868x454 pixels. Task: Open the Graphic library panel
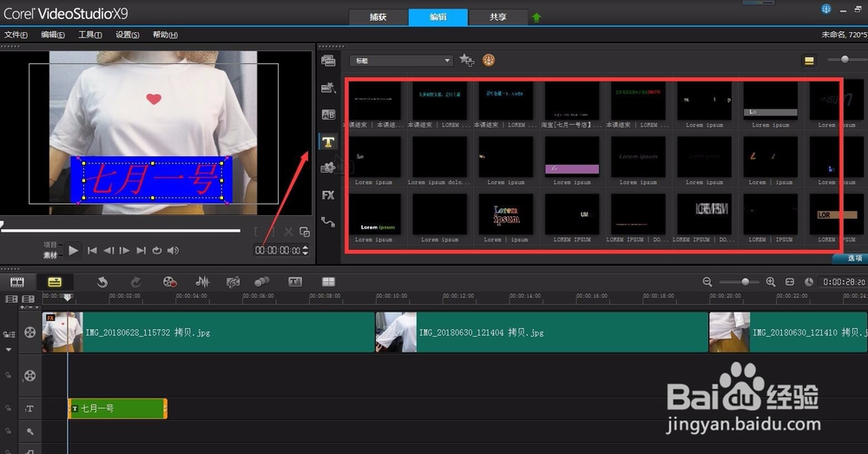(x=328, y=168)
